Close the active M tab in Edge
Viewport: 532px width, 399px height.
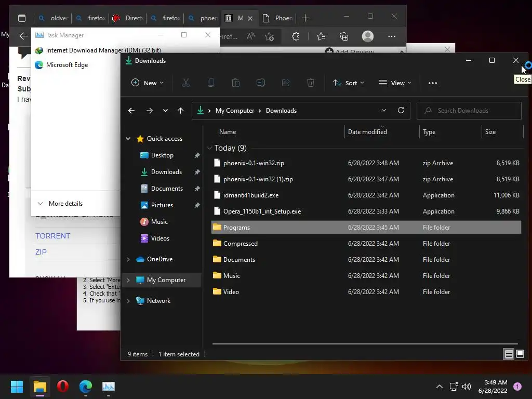coord(250,18)
